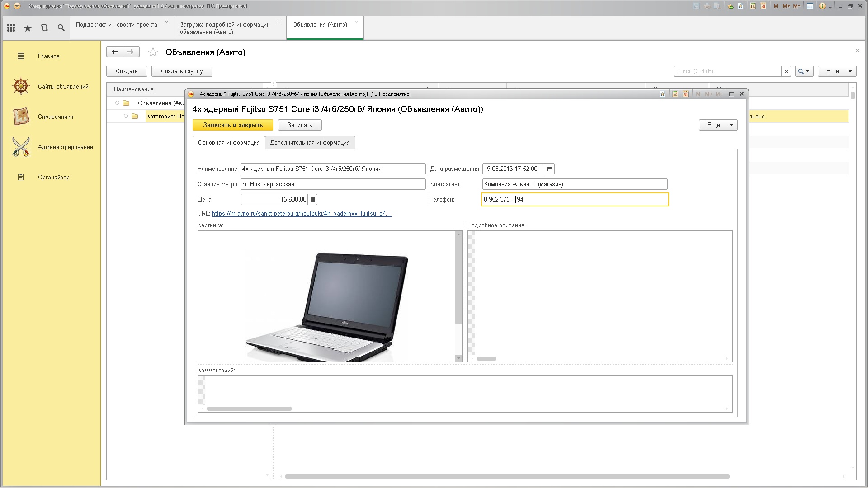This screenshot has width=868, height=488.
Task: Open the Favorites star in the top panel
Action: point(28,28)
